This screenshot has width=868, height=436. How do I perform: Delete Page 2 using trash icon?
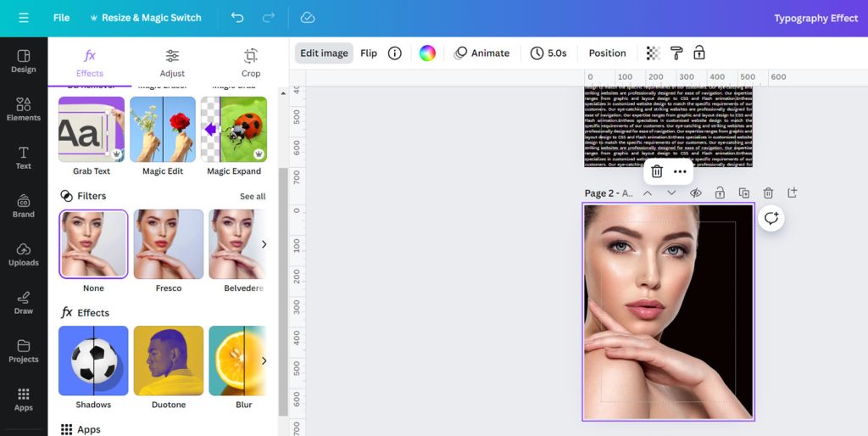(x=768, y=193)
